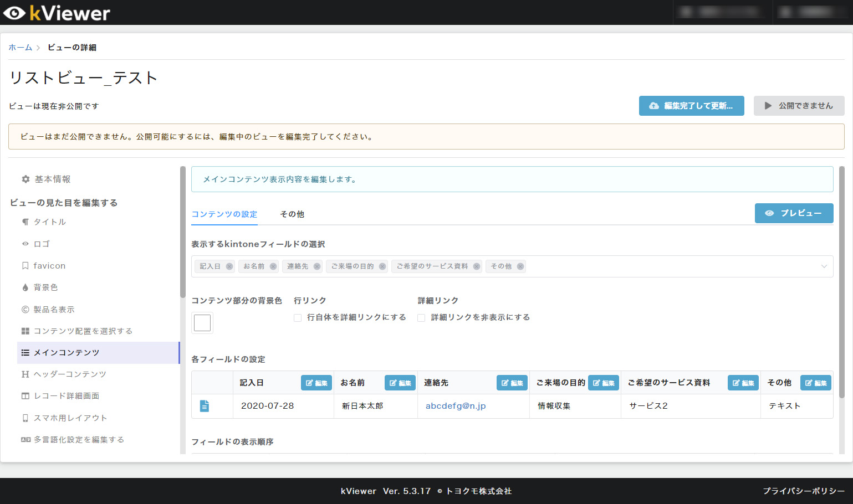Click the abcdefg@n.jp email link
853x504 pixels.
coord(456,406)
